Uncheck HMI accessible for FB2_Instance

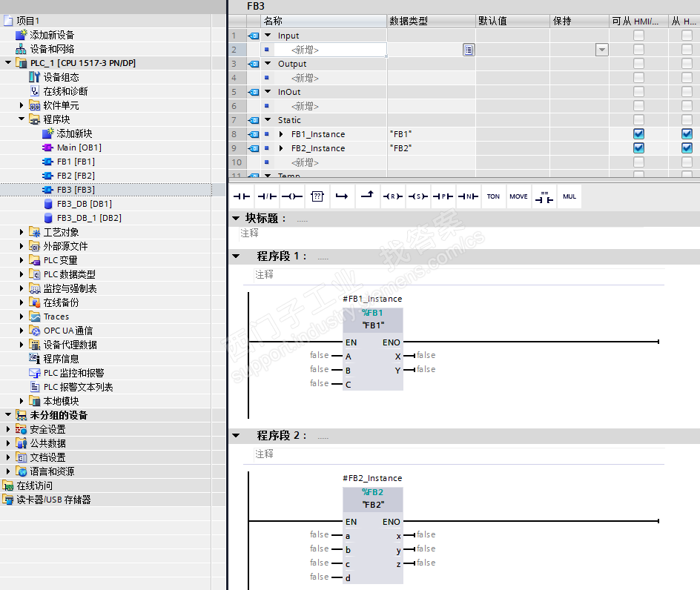639,147
